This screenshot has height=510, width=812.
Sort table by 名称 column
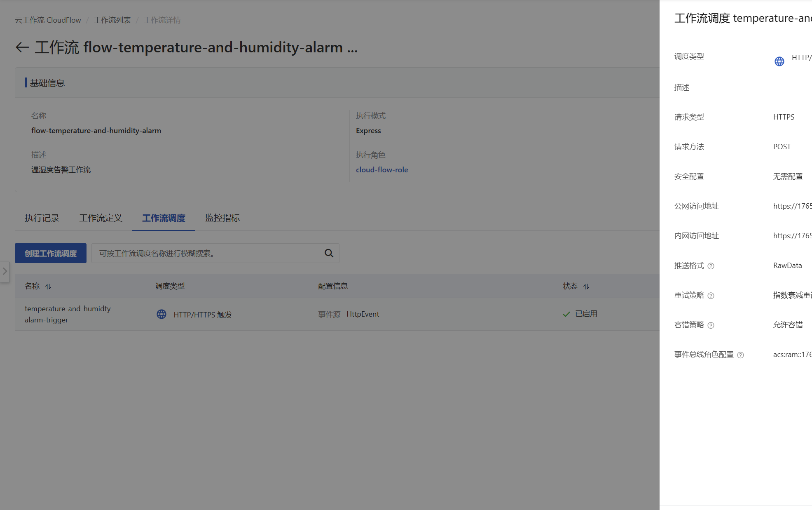[48, 286]
